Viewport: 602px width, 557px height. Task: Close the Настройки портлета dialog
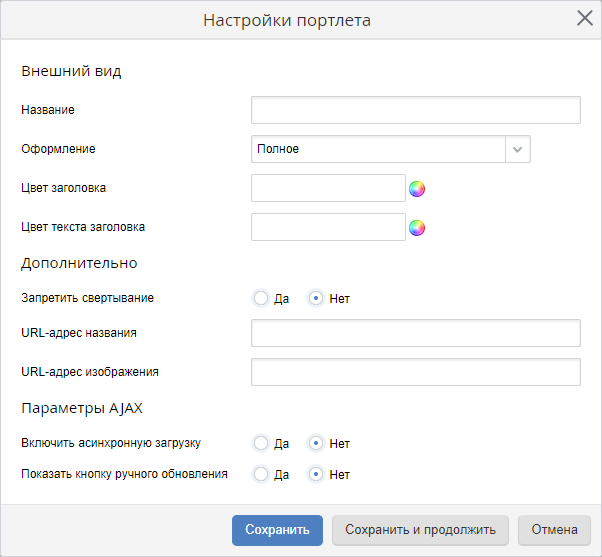[x=585, y=18]
